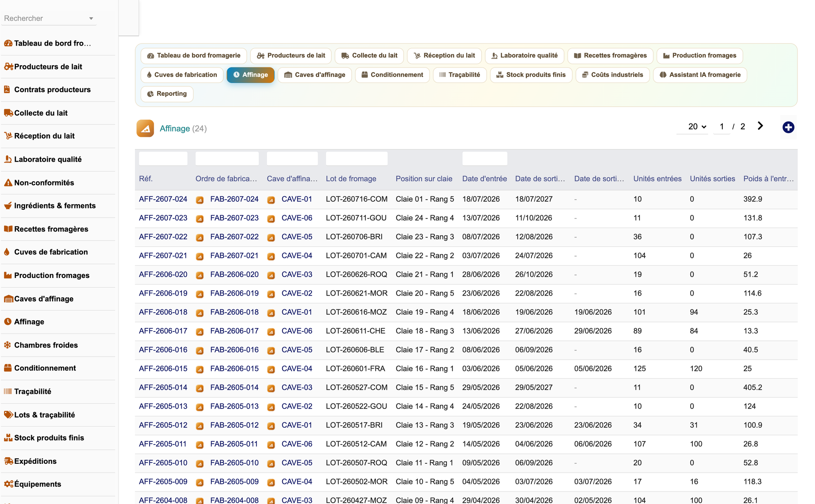Click the orange Affinage module icon beside title

coord(145,129)
